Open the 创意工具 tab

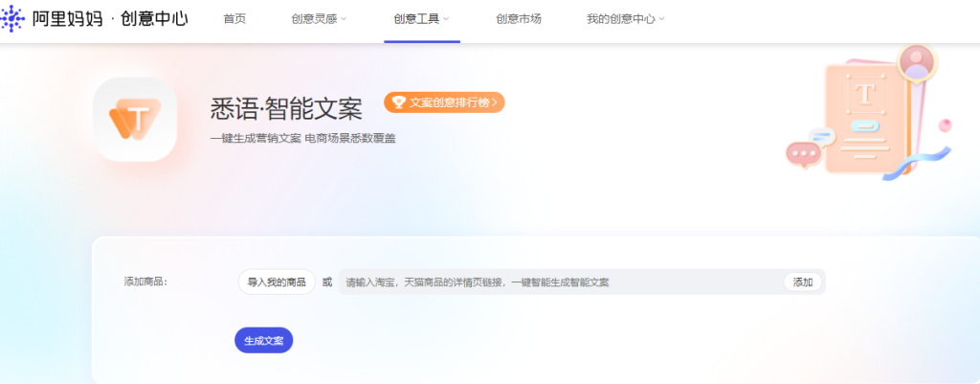click(422, 19)
